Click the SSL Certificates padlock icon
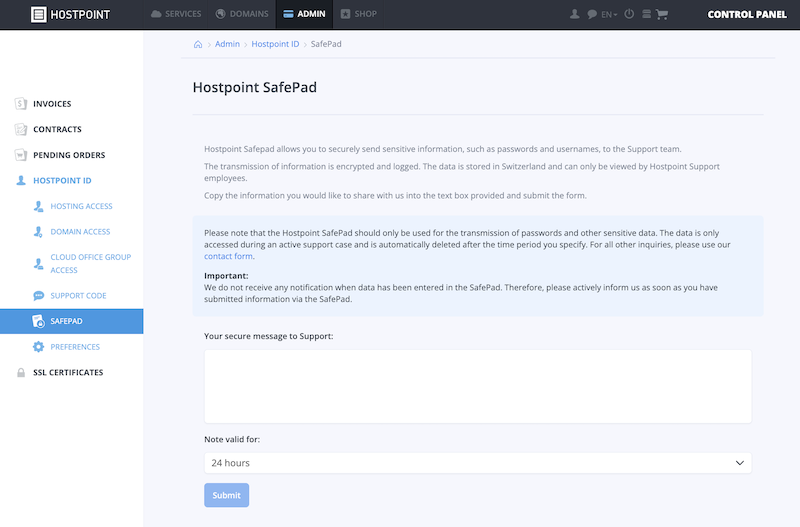 click(x=21, y=372)
